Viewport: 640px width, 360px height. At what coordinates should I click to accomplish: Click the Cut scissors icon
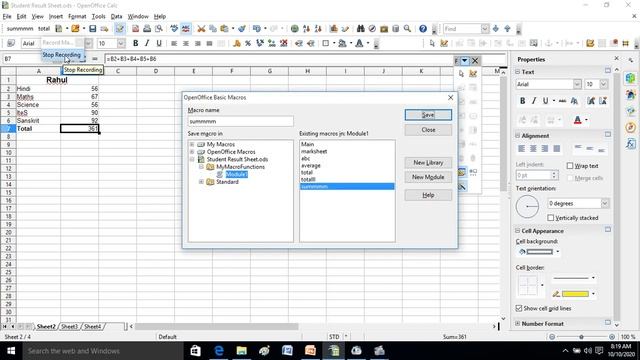tap(201, 29)
